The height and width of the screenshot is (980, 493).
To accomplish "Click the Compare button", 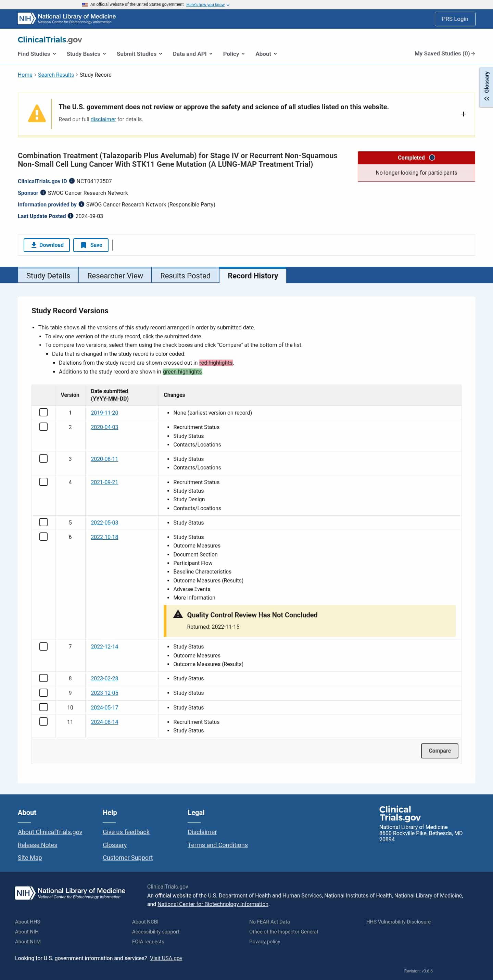I will point(440,751).
